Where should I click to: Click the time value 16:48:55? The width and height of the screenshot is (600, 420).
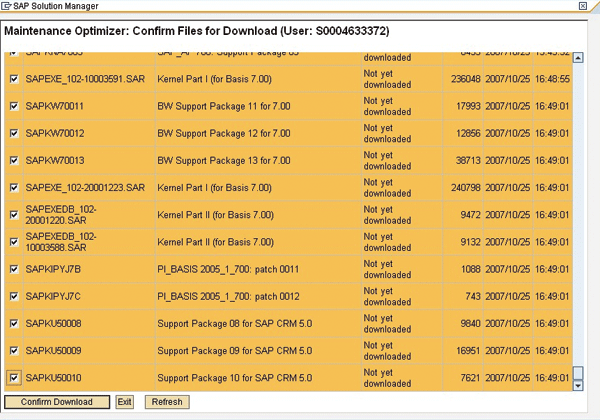pos(552,79)
